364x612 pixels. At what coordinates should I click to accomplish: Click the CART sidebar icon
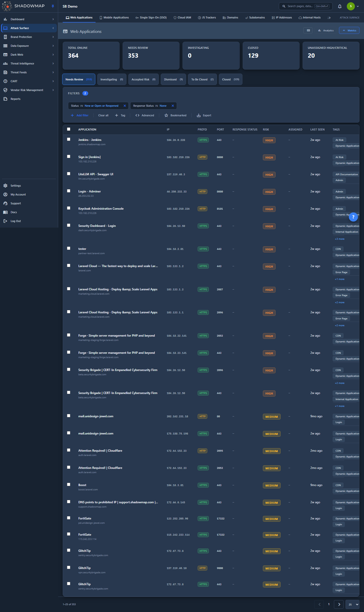(5, 81)
